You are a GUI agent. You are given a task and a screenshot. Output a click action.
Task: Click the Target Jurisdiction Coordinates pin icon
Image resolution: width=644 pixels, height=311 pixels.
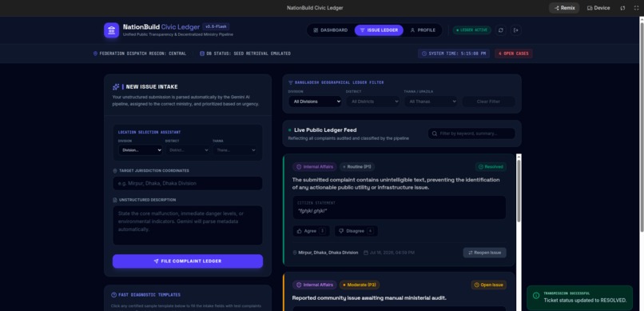[x=115, y=170]
